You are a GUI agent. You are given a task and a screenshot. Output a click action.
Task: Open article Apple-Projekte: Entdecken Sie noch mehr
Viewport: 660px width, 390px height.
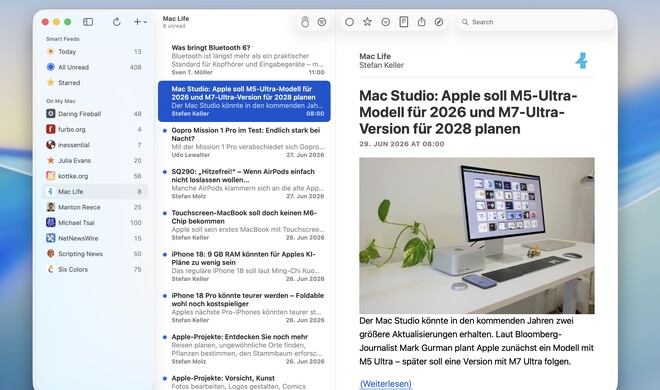(244, 349)
